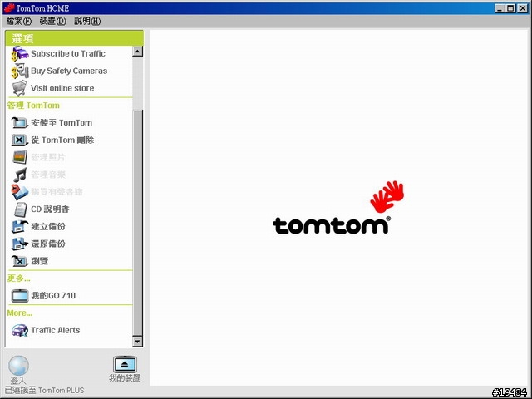Click the 我的GO 710 device icon
This screenshot has height=399, width=532.
point(20,296)
